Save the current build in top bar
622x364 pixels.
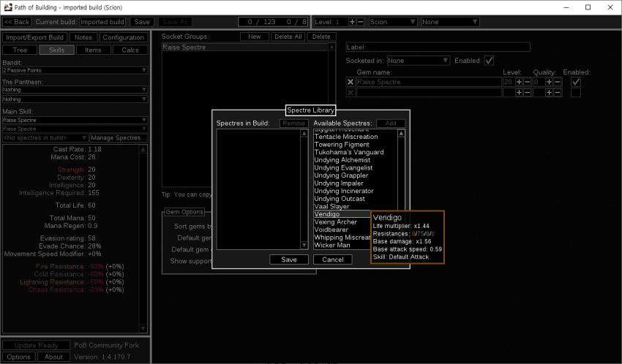[142, 22]
